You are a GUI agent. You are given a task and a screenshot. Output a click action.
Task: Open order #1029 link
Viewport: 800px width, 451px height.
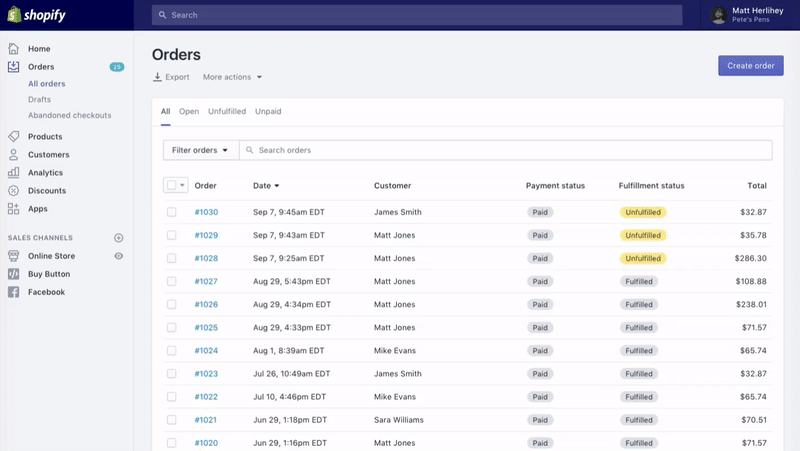[206, 236]
